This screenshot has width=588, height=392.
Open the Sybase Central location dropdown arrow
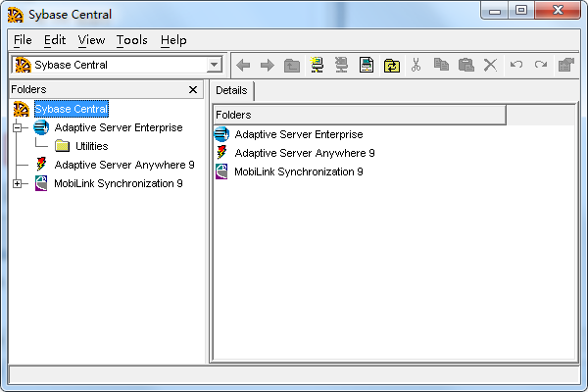[214, 65]
